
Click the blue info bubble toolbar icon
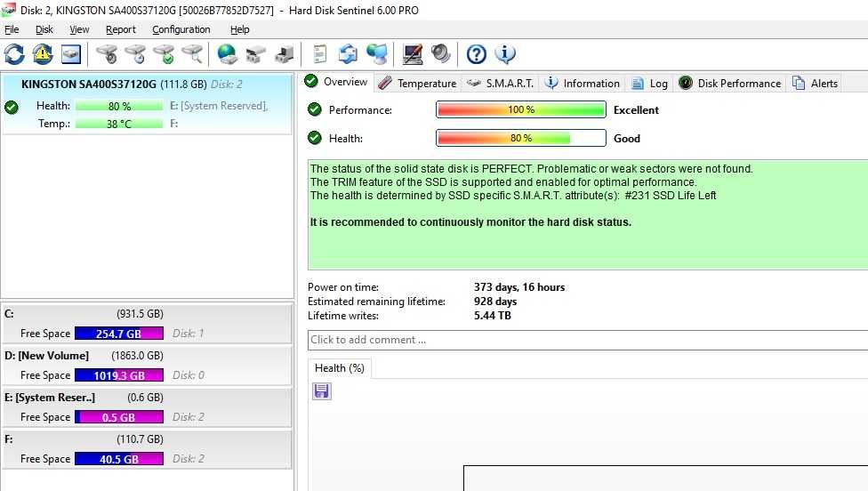505,54
